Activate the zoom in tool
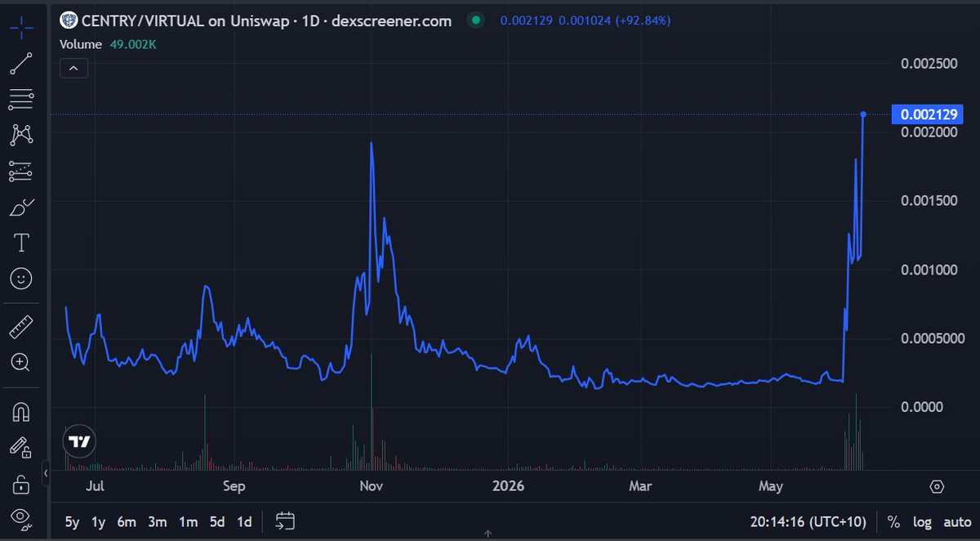Image resolution: width=980 pixels, height=541 pixels. tap(21, 363)
